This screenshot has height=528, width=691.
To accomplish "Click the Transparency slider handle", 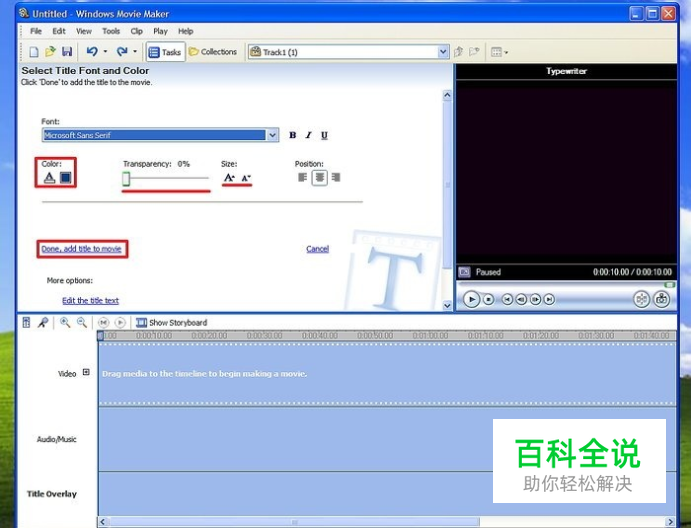I will pos(126,178).
